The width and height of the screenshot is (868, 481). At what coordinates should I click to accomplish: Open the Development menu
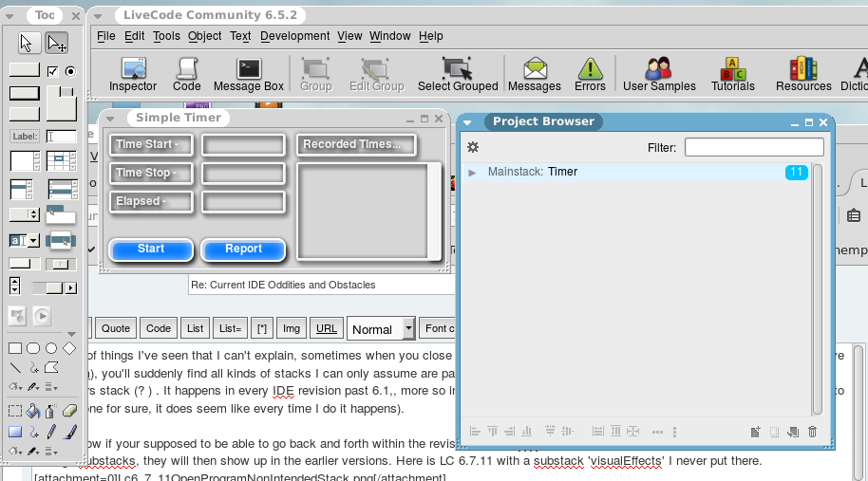pos(294,36)
